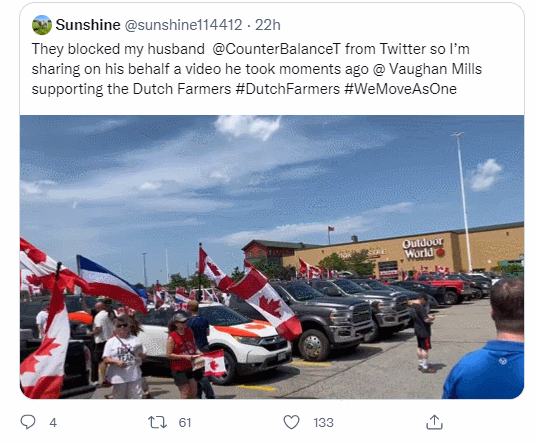Click the tweet body text
Viewport: 535px width, 444px height.
pos(257,69)
